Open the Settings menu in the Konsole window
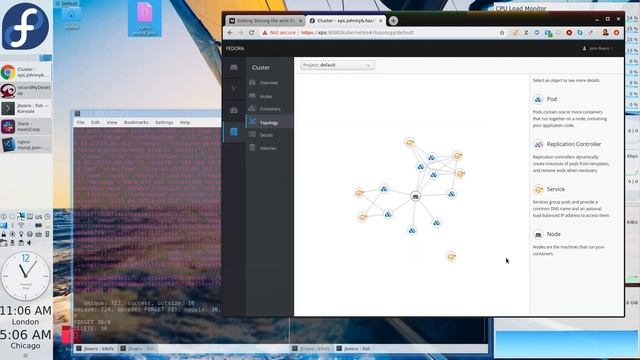This screenshot has height=360, width=640. tap(164, 122)
